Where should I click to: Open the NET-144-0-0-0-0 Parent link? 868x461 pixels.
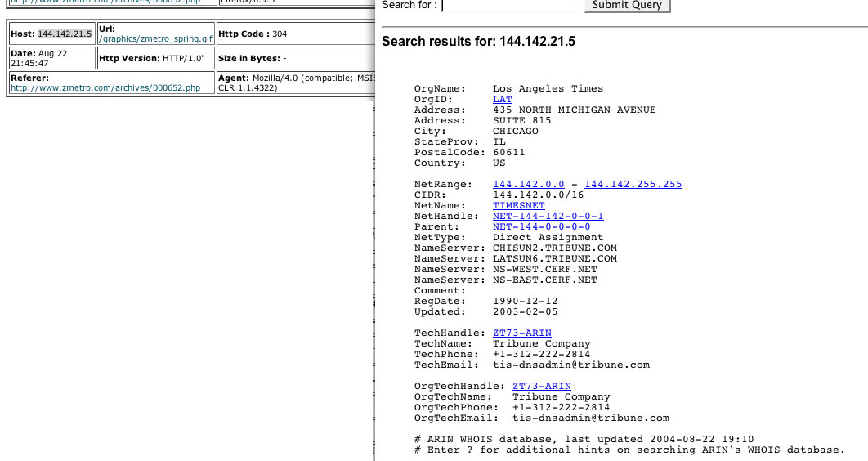click(541, 226)
